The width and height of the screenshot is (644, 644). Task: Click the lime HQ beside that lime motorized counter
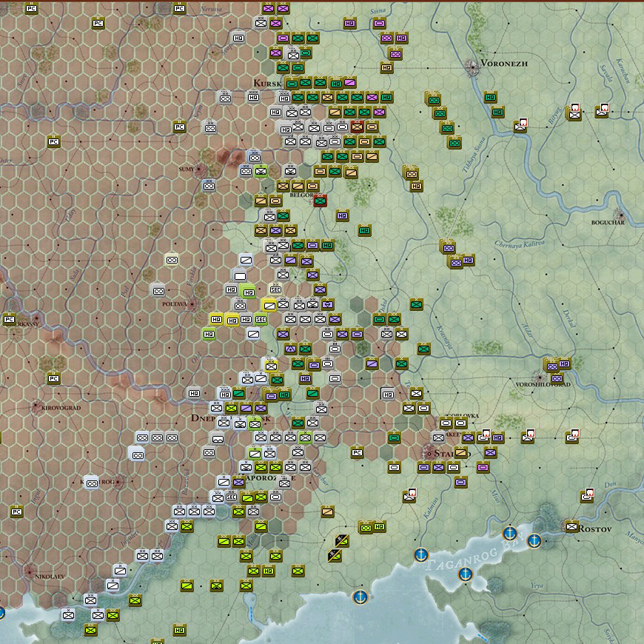(379, 526)
